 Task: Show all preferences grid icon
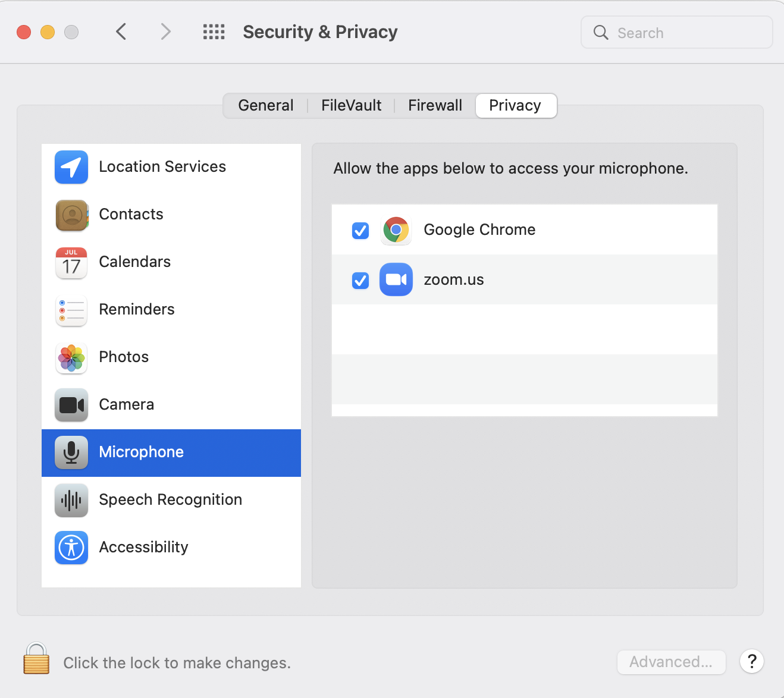click(214, 32)
